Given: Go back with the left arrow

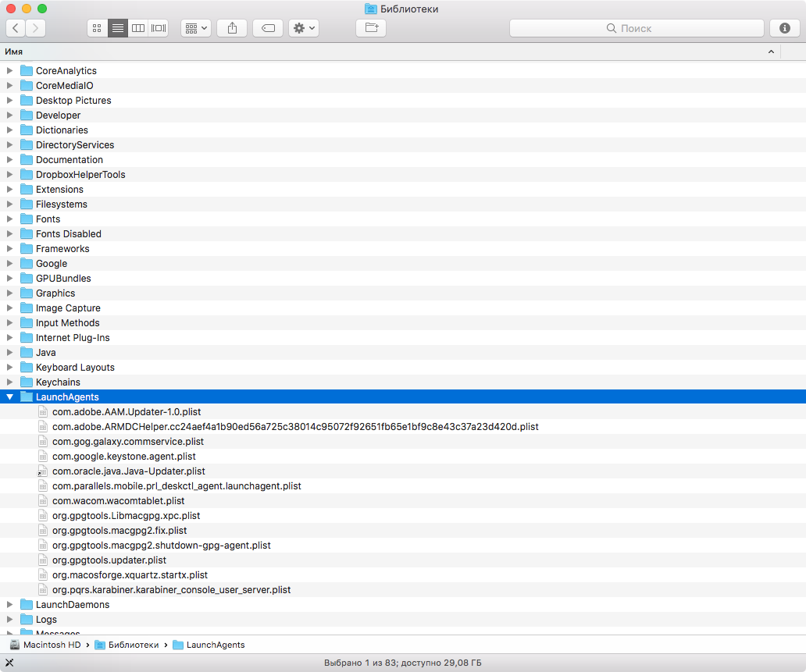Looking at the screenshot, I should [x=16, y=28].
